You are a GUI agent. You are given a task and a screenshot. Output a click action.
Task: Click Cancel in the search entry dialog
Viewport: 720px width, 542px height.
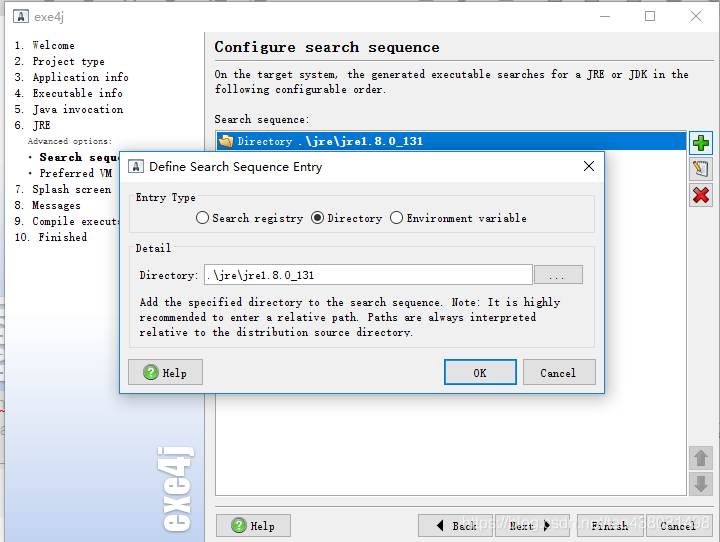point(559,372)
